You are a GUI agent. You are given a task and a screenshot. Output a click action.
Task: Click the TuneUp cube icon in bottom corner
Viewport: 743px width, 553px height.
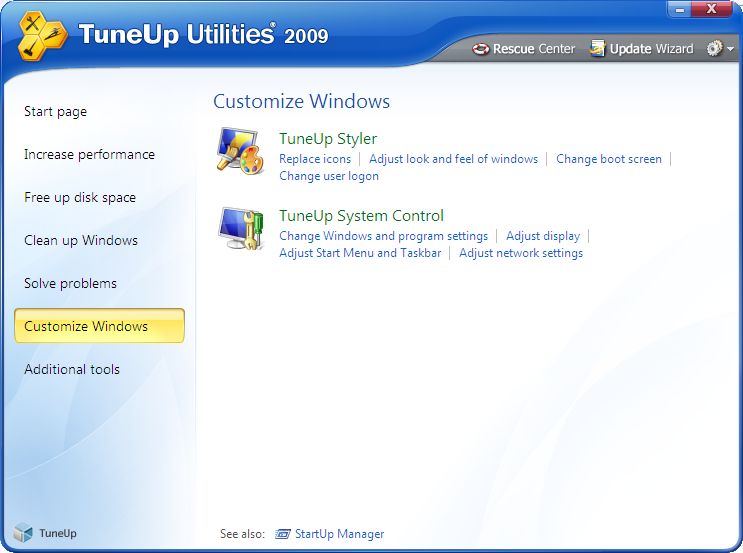point(23,533)
